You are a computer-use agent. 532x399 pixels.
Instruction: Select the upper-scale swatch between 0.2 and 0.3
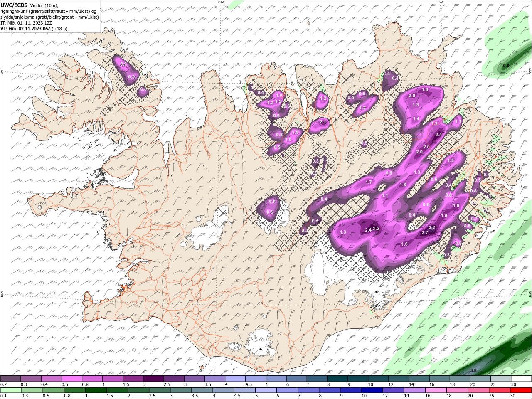(x=10, y=378)
